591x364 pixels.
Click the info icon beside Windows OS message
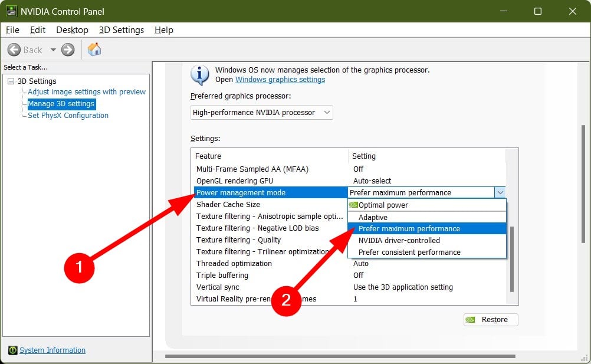click(x=200, y=74)
